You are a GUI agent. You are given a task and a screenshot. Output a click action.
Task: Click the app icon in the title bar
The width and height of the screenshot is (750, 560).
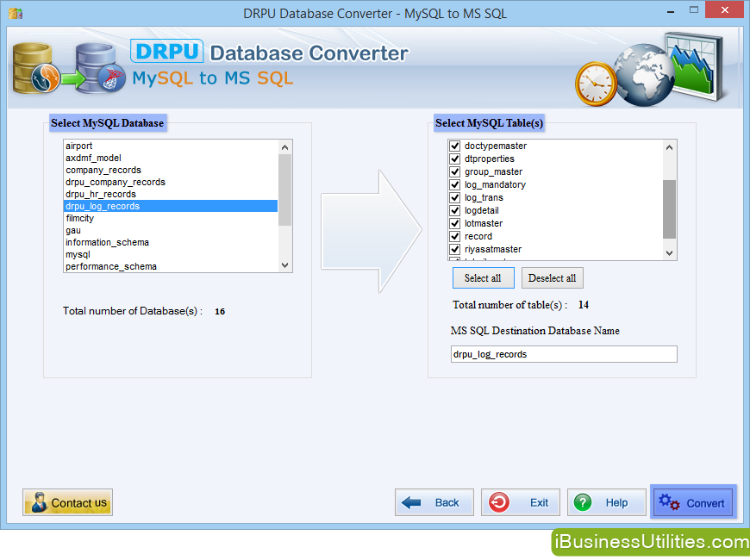(x=16, y=14)
